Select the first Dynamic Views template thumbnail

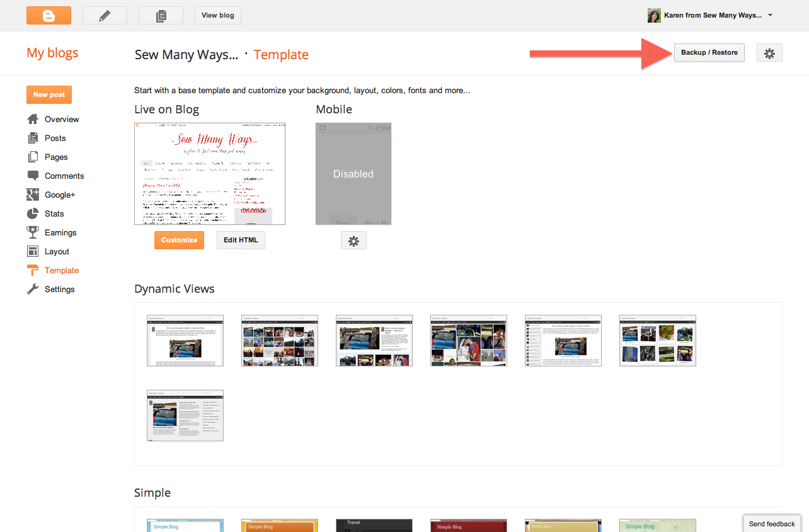185,340
